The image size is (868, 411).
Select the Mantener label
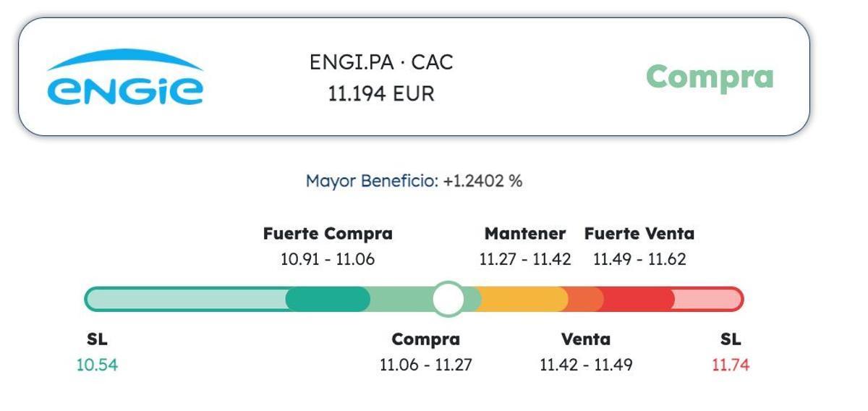[525, 234]
